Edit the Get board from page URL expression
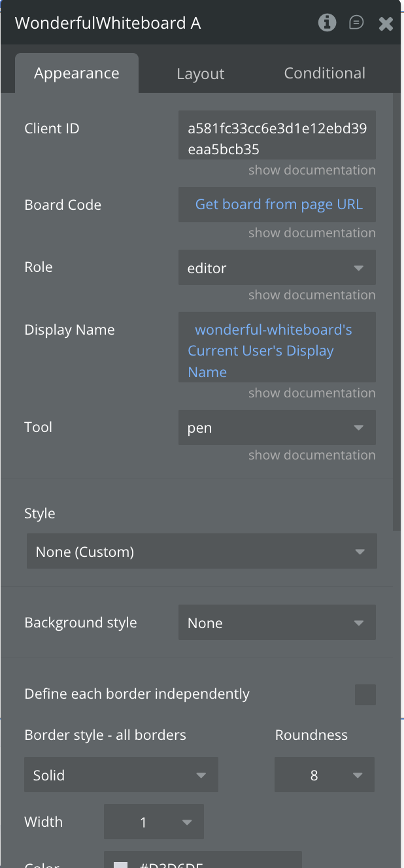Viewport: 404px width, 868px height. point(278,204)
